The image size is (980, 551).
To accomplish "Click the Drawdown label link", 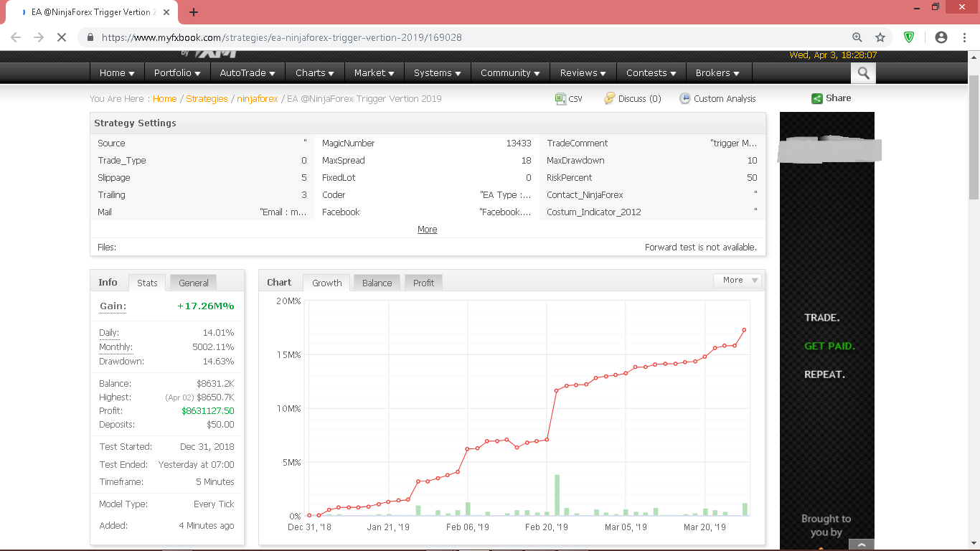I will (x=121, y=362).
